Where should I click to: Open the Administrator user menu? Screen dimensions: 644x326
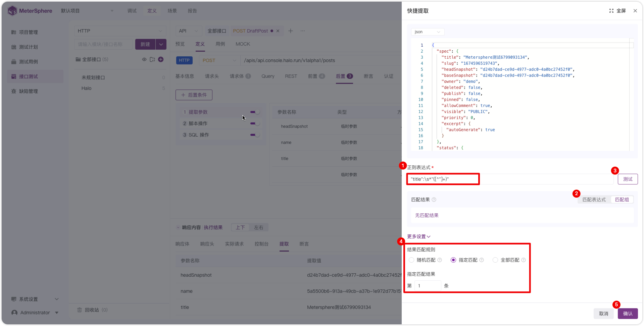click(x=35, y=313)
